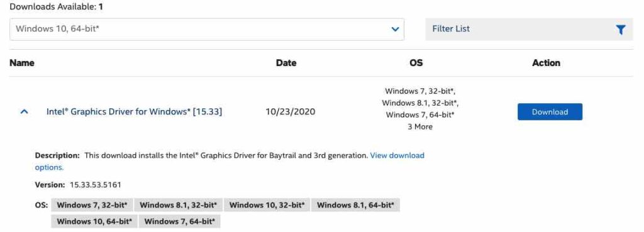The height and width of the screenshot is (232, 644).
Task: Click the Action column header
Action: (x=547, y=63)
